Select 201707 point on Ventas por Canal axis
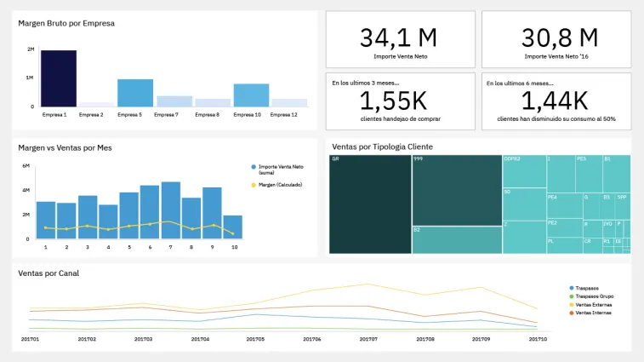Viewport: 644px width, 362px height. pyautogui.click(x=368, y=339)
